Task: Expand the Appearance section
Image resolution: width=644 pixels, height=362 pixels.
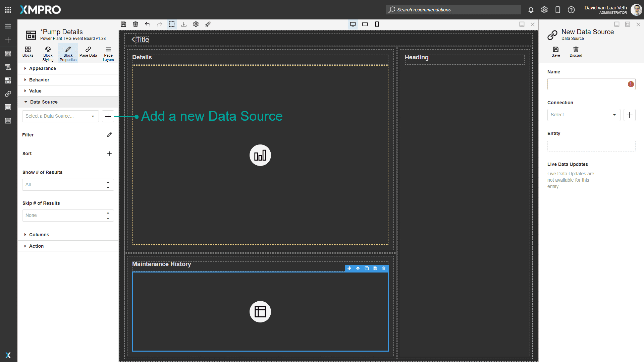Action: (42, 68)
